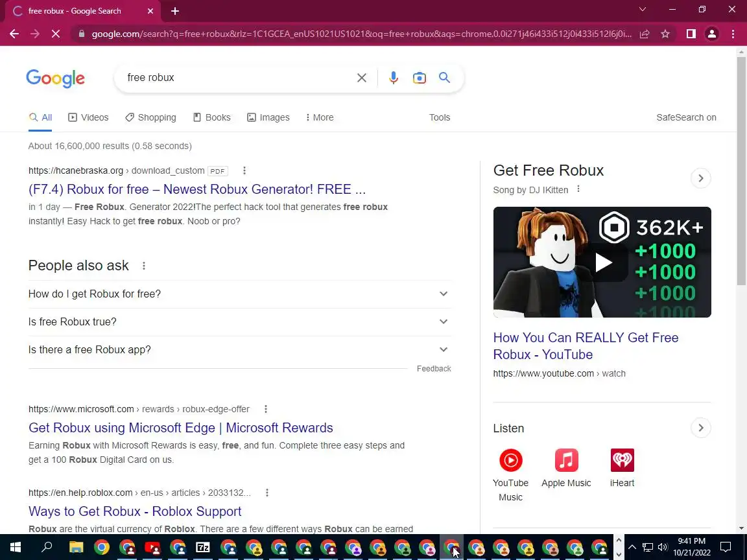Open the Windows Start menu

[x=16, y=547]
